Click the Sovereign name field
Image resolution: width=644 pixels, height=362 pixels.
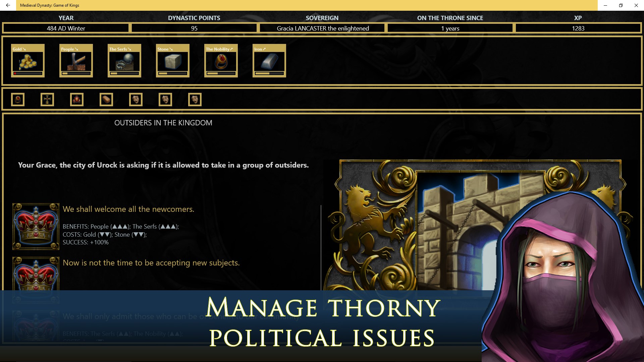(322, 28)
